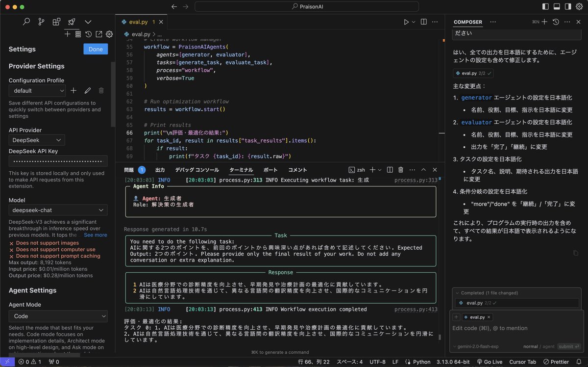Viewport: 588px width, 367px height.
Task: Delete the configuration profile trash icon
Action: [101, 90]
